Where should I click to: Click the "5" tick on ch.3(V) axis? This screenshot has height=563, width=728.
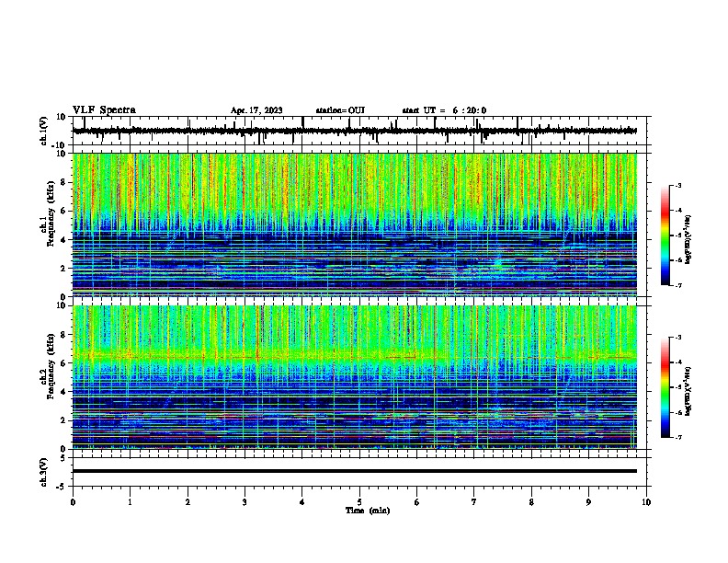tap(63, 458)
